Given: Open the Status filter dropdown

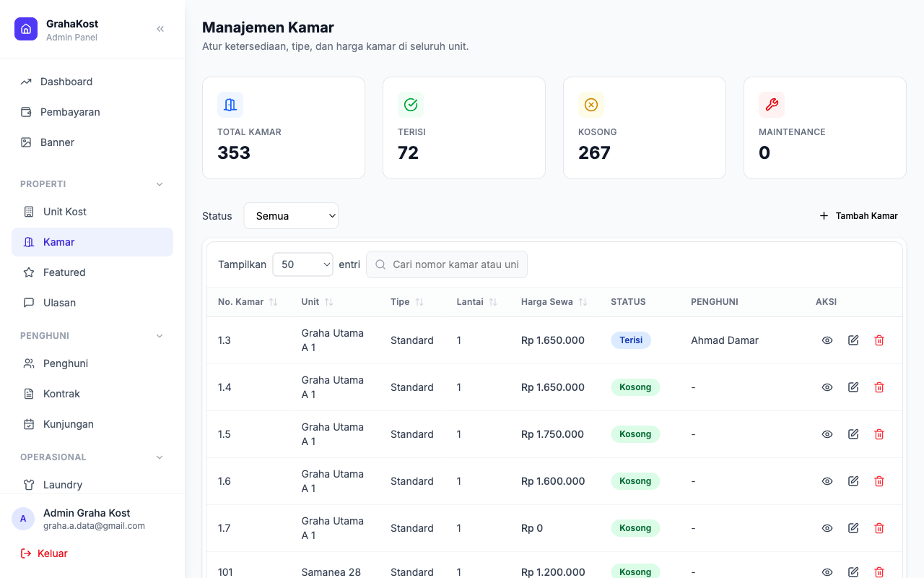Looking at the screenshot, I should [291, 216].
